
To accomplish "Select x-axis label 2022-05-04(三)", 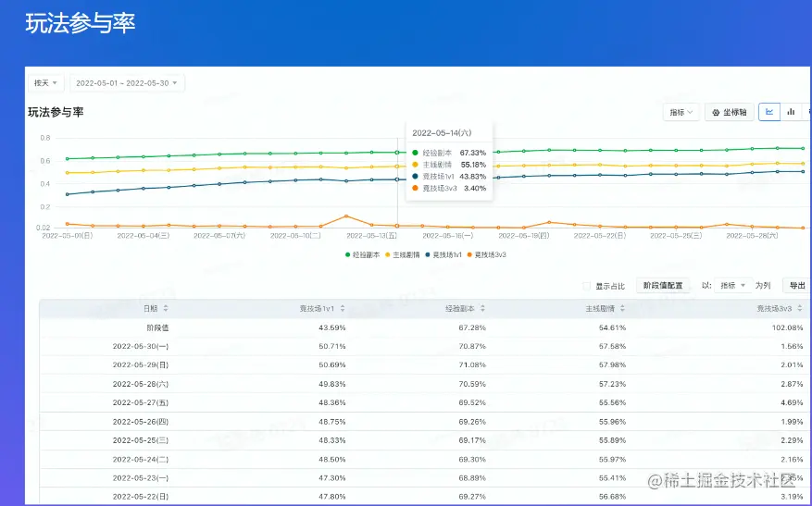I will click(143, 236).
